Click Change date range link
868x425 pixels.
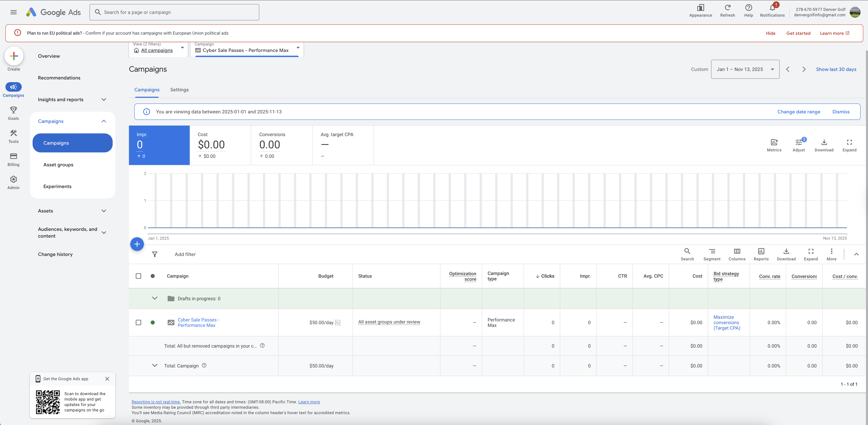click(799, 112)
